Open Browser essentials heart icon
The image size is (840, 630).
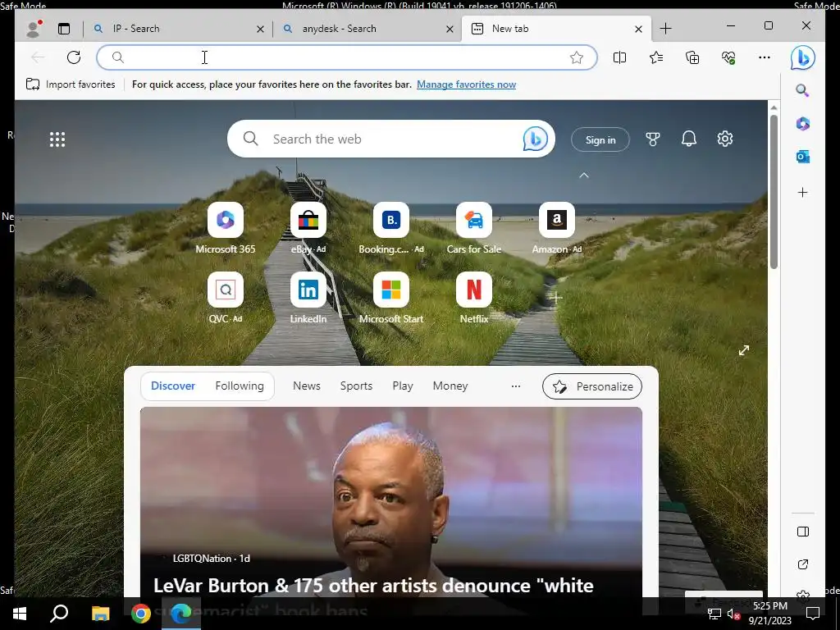728,57
